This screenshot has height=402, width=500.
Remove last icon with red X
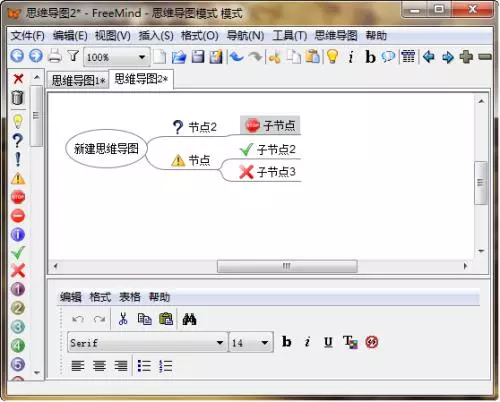(18, 79)
